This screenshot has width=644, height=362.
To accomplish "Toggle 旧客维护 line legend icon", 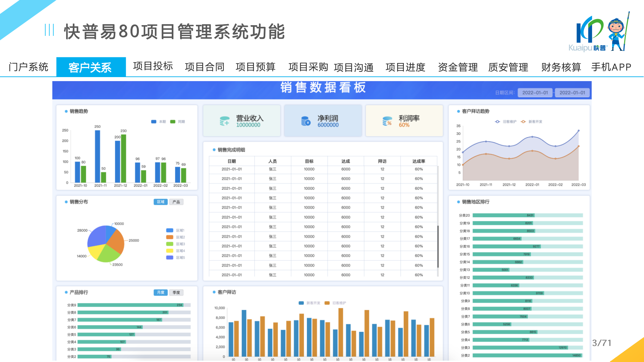I will click(x=497, y=122).
